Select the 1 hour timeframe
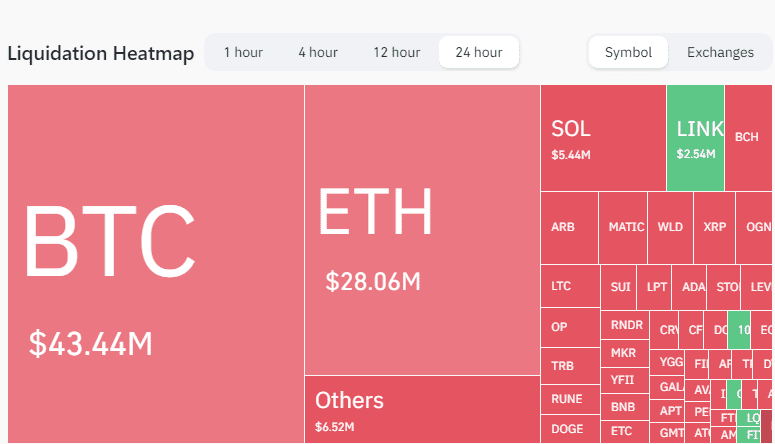This screenshot has width=775, height=444. [243, 52]
